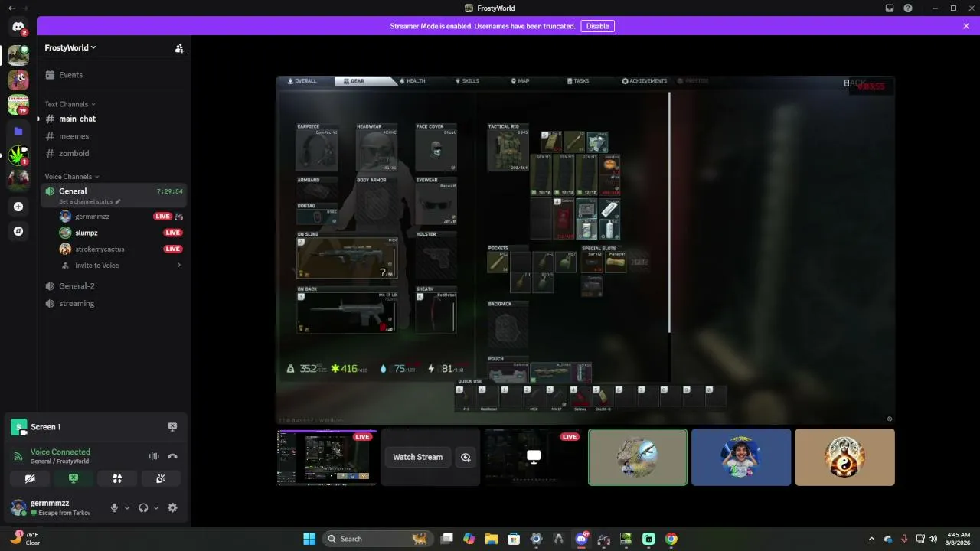Click the 76°F Clear weather widget
The width and height of the screenshot is (980, 551).
[26, 539]
